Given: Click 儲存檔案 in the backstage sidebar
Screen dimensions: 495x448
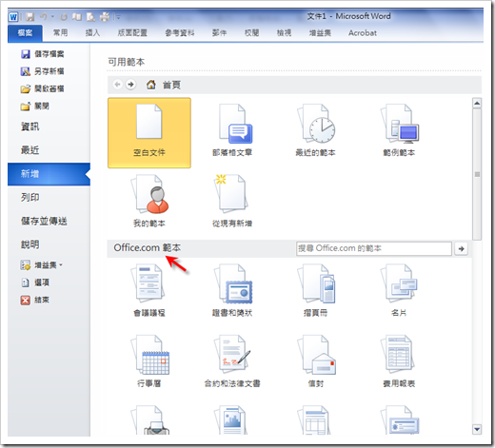Looking at the screenshot, I should tap(43, 54).
